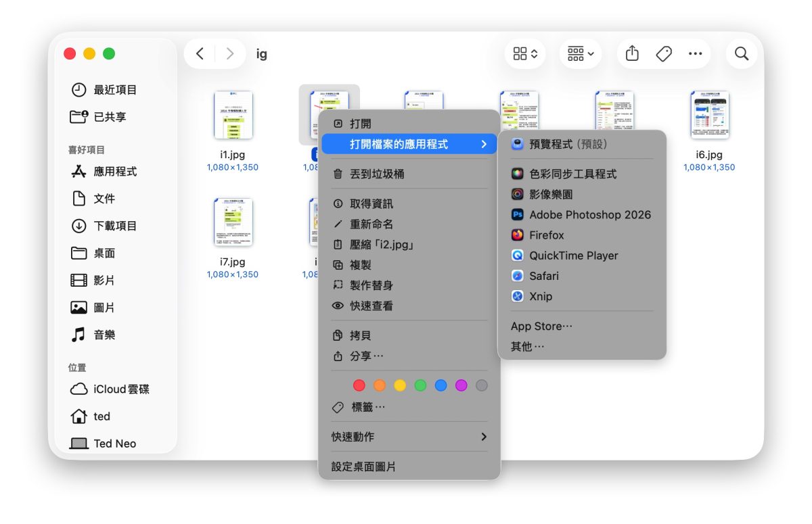Image resolution: width=812 pixels, height=524 pixels.
Task: Open with Xnip
Action: pos(582,296)
